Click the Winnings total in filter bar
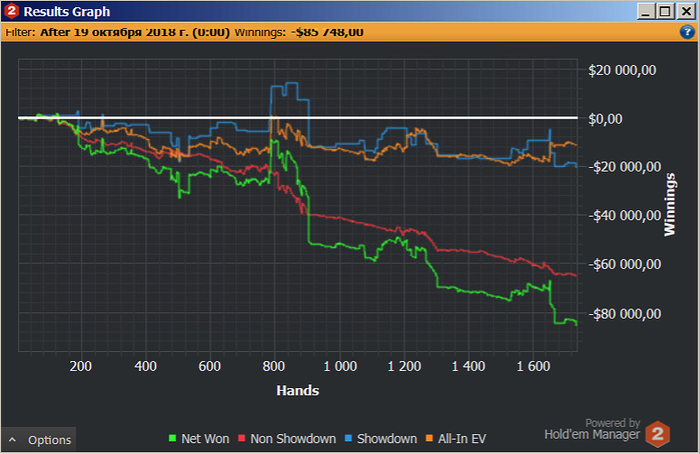Image resolution: width=700 pixels, height=454 pixels. click(327, 32)
